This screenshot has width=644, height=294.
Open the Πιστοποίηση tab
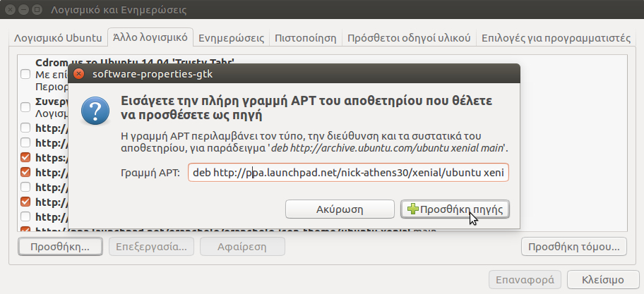[306, 37]
